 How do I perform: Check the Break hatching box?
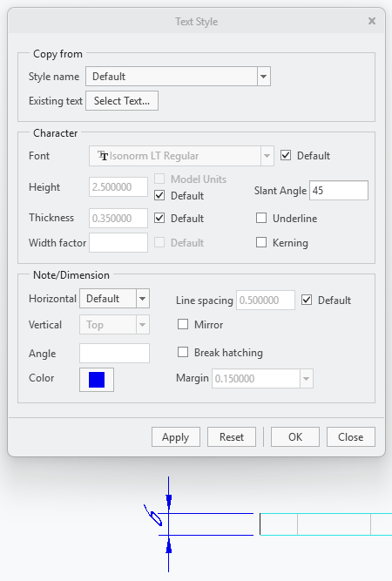[183, 352]
